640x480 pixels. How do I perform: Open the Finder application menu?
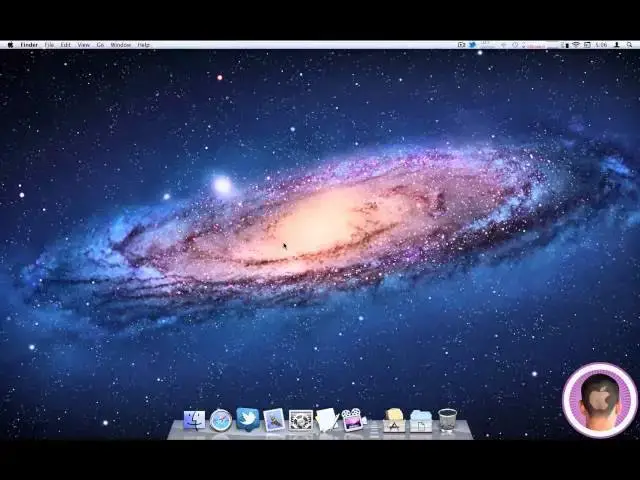pos(29,44)
